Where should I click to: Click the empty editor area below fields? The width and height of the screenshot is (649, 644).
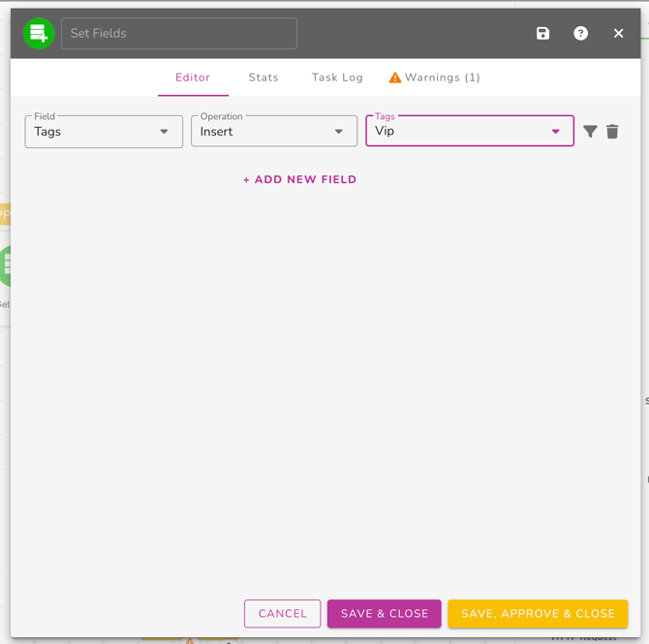tap(324, 387)
